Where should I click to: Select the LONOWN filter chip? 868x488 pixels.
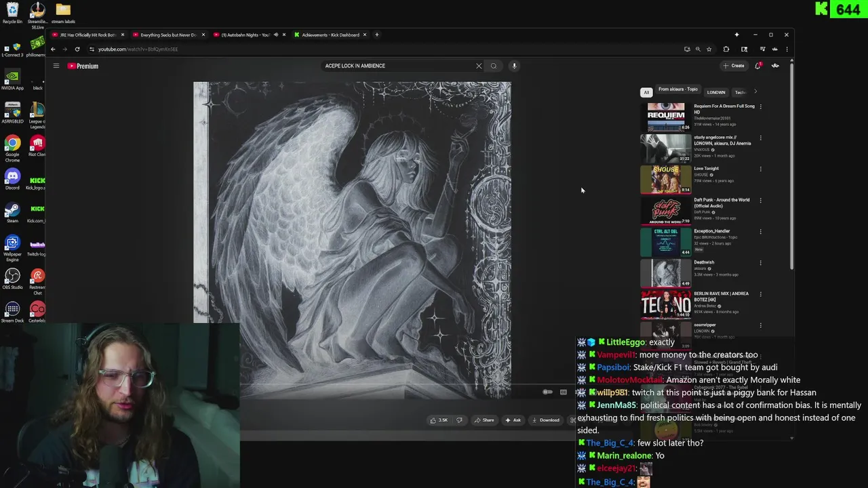pyautogui.click(x=716, y=92)
